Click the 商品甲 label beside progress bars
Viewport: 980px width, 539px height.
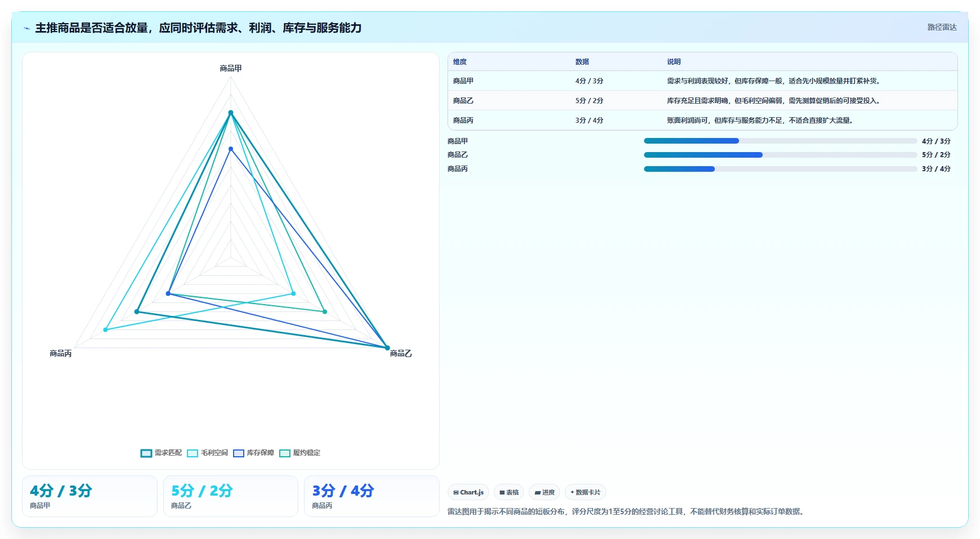click(458, 141)
